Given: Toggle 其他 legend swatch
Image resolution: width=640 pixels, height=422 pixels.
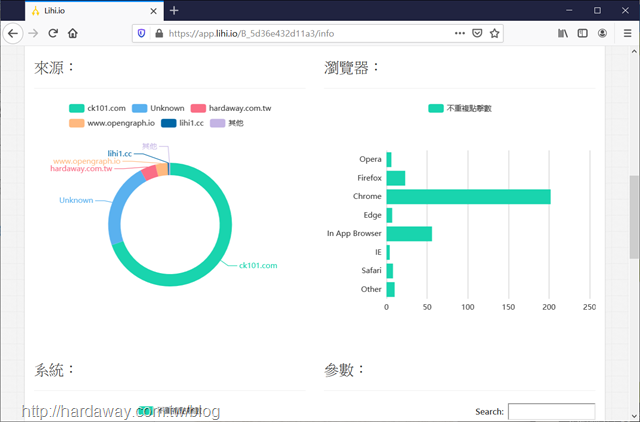Looking at the screenshot, I should (x=218, y=123).
